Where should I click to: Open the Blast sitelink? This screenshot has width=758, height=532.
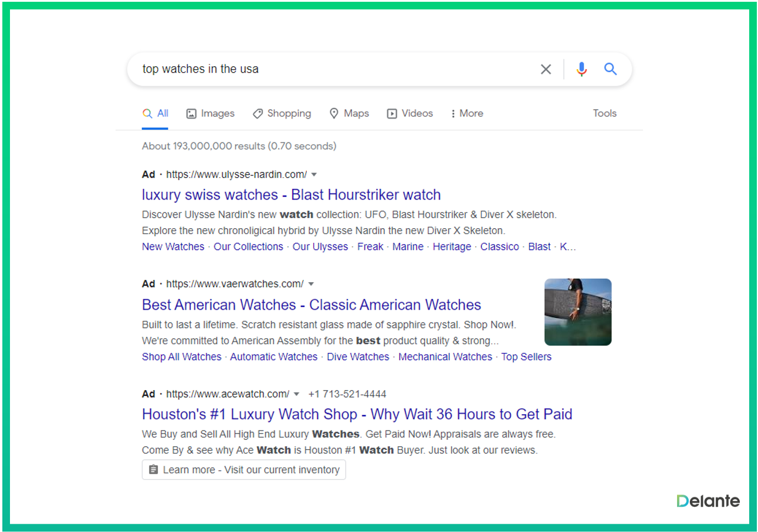539,247
